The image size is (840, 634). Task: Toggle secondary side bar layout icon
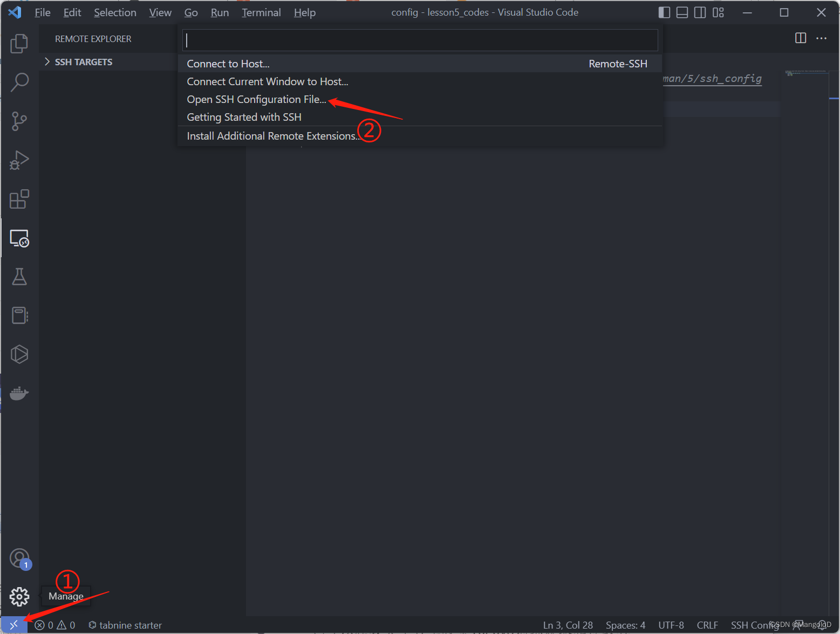pyautogui.click(x=700, y=12)
